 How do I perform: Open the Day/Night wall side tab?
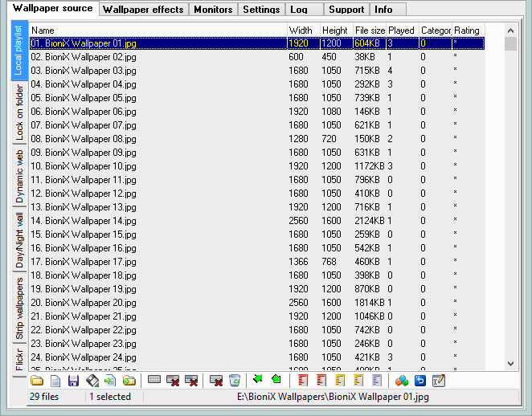[19, 240]
